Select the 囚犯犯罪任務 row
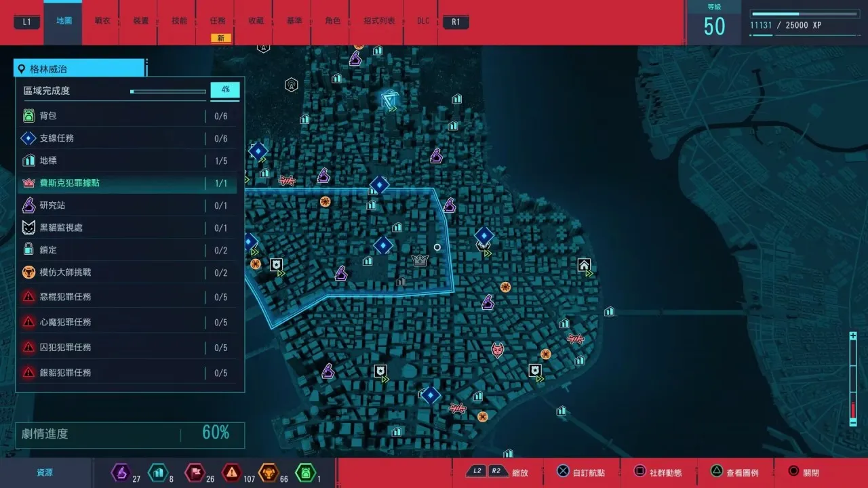868x488 pixels. point(126,347)
